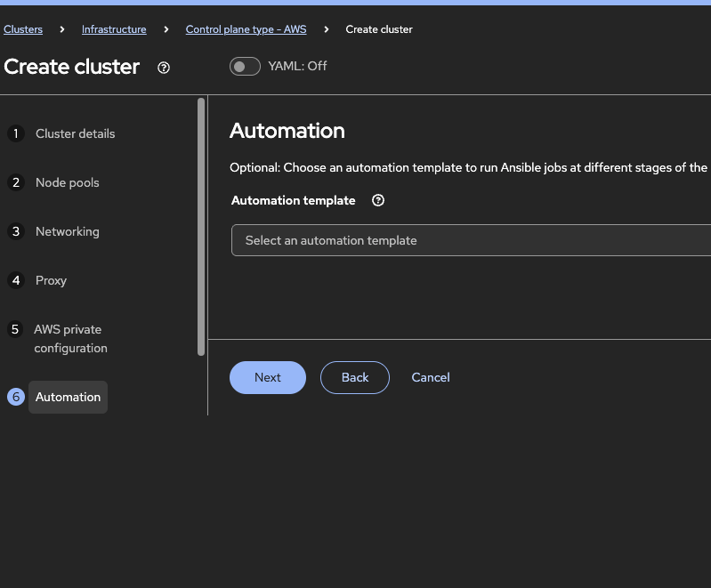The image size is (711, 588).
Task: Select the Proxy wizard step
Action: tap(51, 280)
